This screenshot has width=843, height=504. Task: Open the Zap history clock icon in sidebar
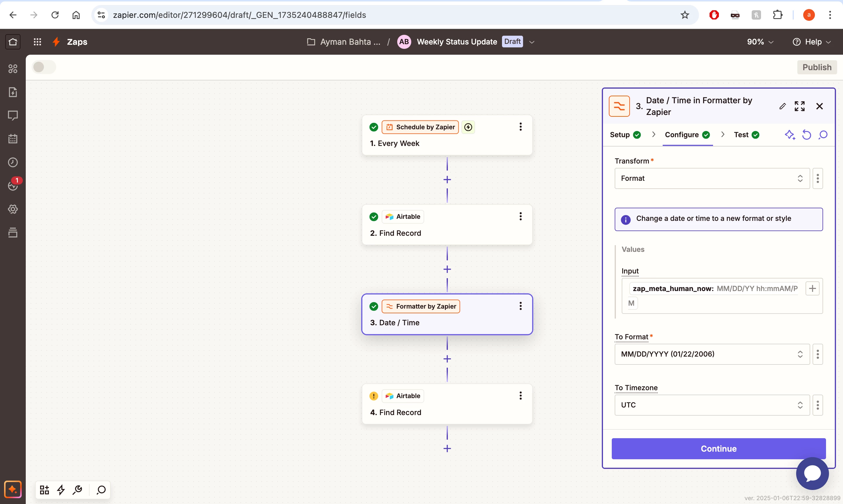(13, 162)
